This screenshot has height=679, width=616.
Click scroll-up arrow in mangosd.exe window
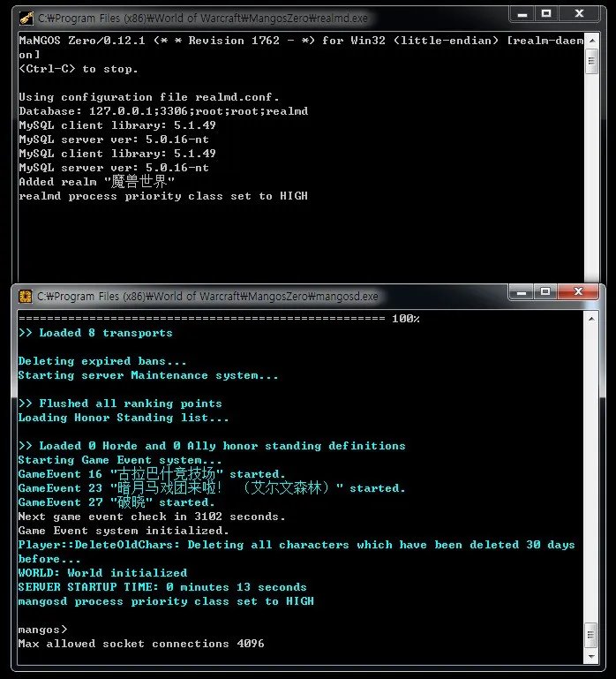pos(591,319)
